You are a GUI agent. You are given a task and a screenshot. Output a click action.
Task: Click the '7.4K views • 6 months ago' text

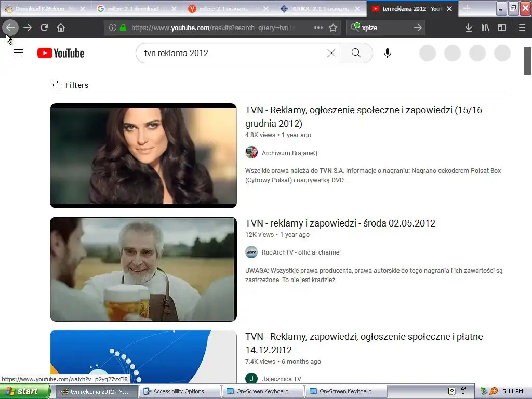pos(283,362)
